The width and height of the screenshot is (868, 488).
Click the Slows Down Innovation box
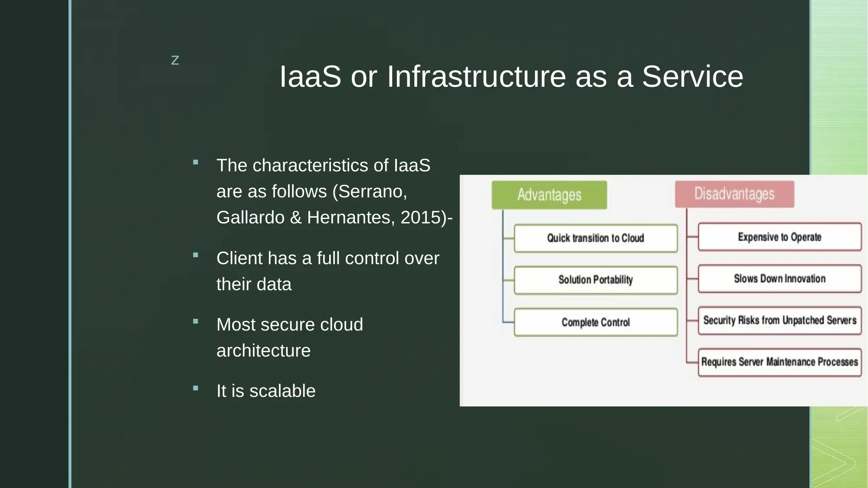[x=779, y=278]
